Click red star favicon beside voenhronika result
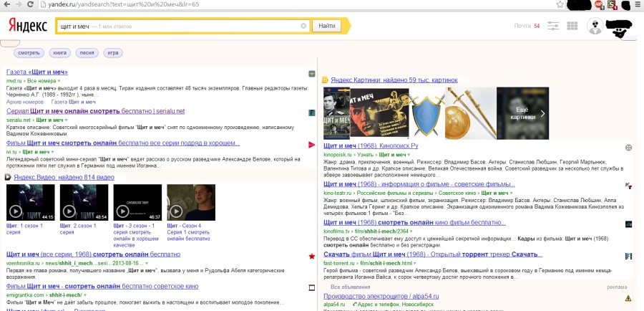 (312, 257)
